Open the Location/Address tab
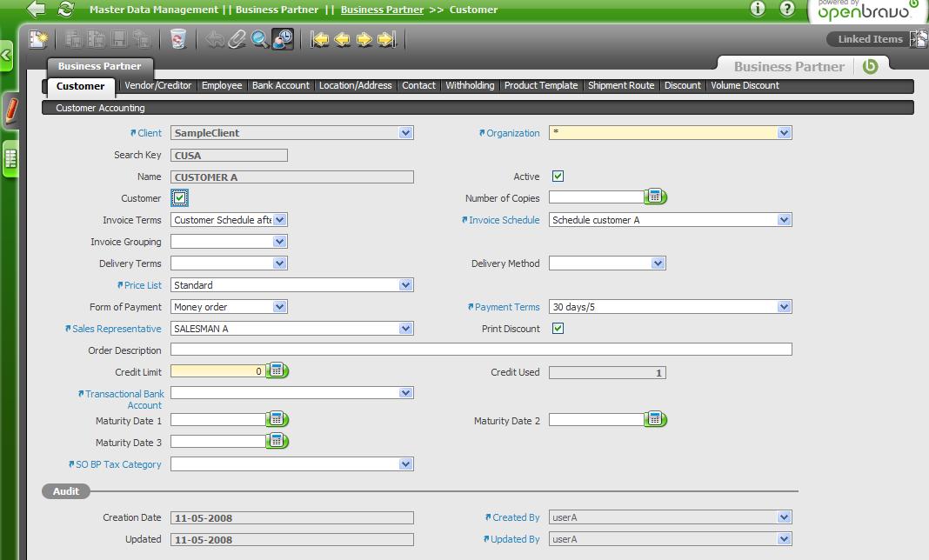The image size is (929, 560). tap(355, 85)
